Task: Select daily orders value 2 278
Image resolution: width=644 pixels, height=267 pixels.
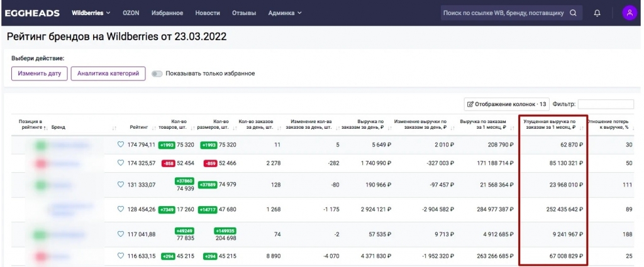Action: (273, 163)
